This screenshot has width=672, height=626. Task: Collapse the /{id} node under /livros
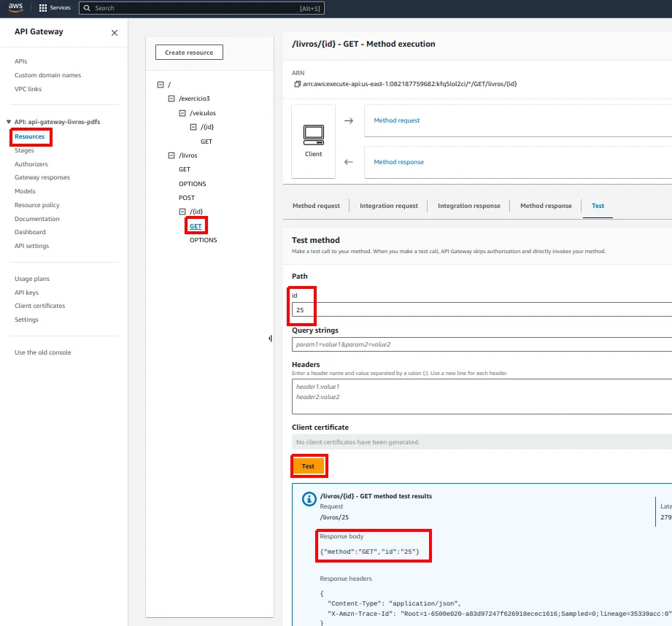(x=182, y=212)
